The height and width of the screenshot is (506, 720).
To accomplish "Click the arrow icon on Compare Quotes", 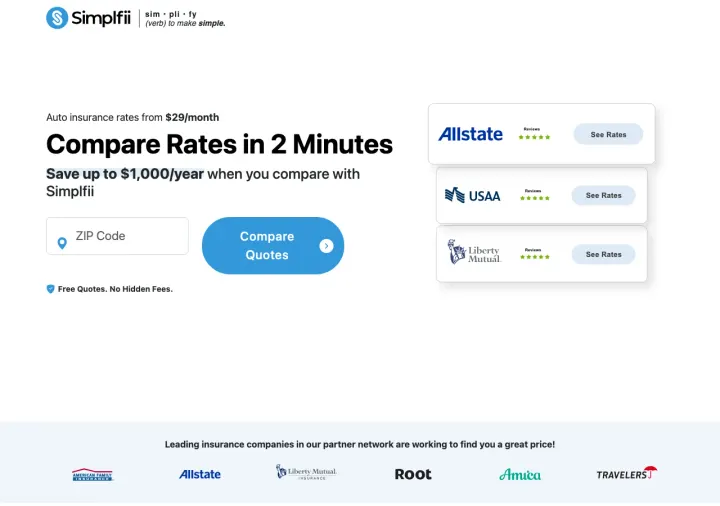I will pyautogui.click(x=326, y=245).
